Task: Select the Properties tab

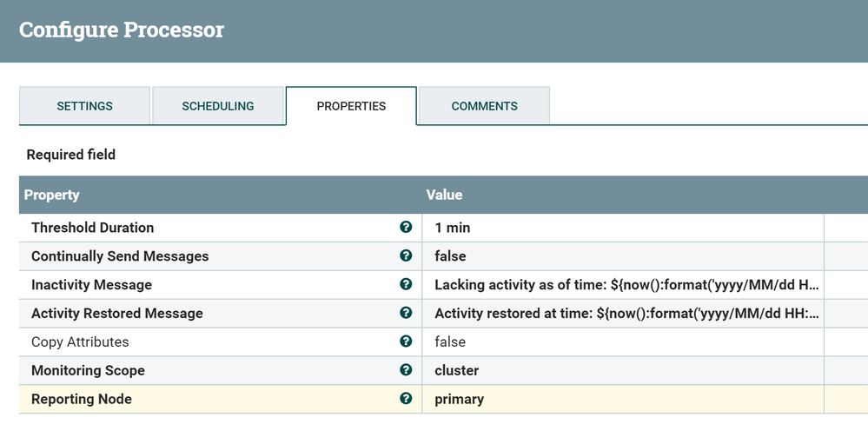Action: 351,106
